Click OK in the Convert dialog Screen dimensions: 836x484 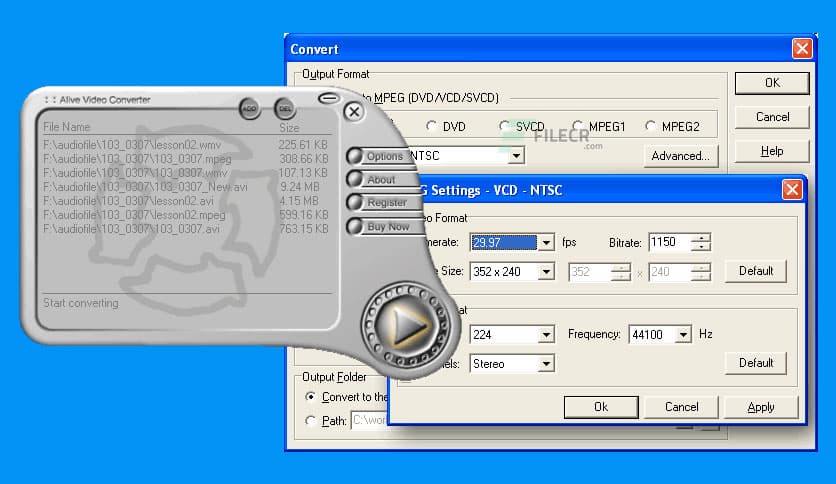point(772,83)
